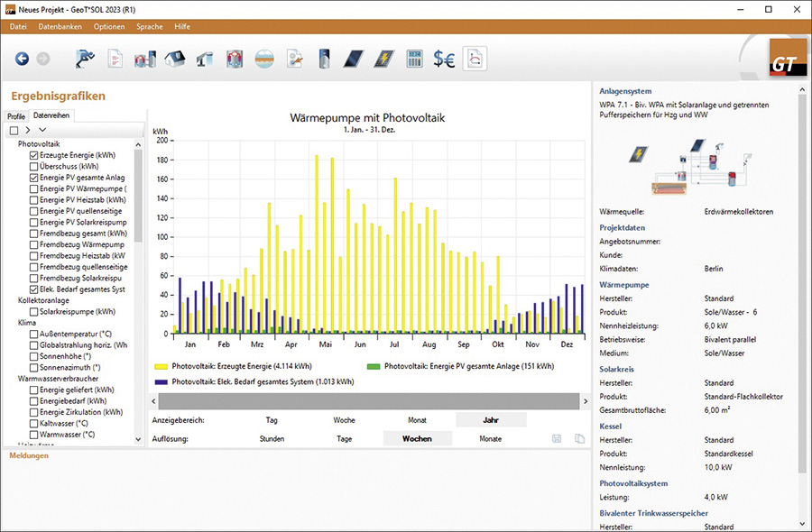Set resolution to Tage
The height and width of the screenshot is (532, 812).
pos(344,439)
